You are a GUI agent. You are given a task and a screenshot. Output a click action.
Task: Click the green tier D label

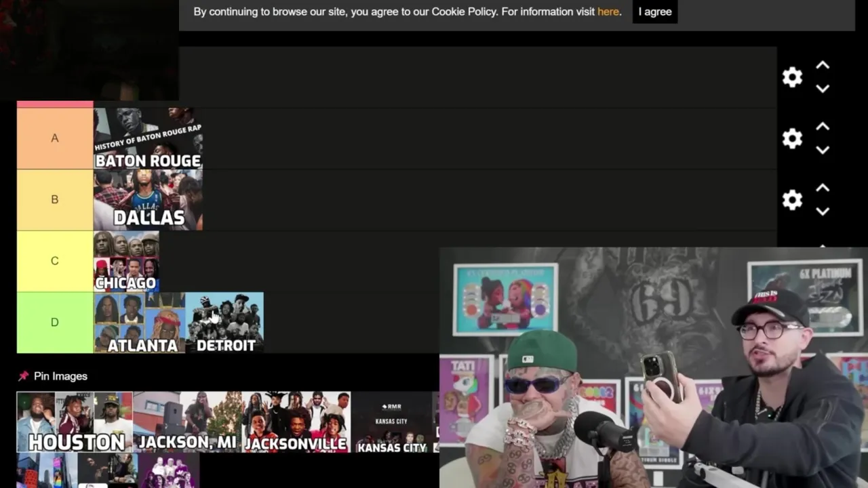[55, 323]
